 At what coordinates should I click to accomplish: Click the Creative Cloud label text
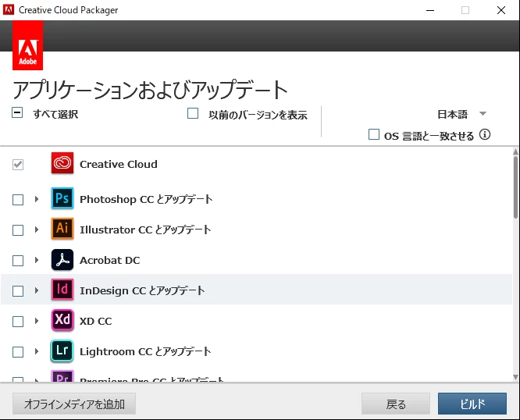coord(119,164)
